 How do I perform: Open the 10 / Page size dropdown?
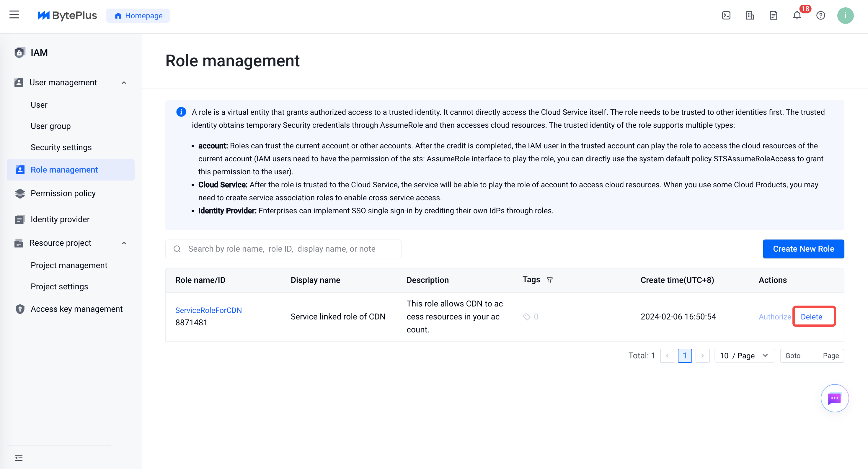[745, 355]
